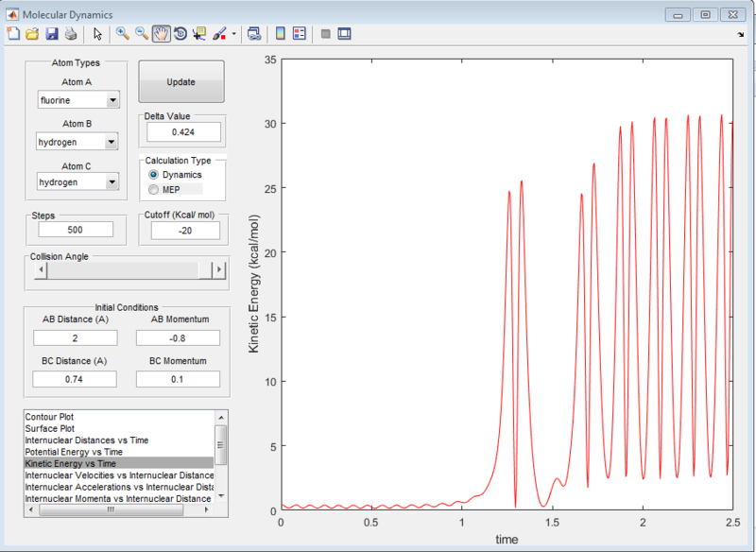
Task: Select Potential Energy vs Time
Action: [119, 452]
